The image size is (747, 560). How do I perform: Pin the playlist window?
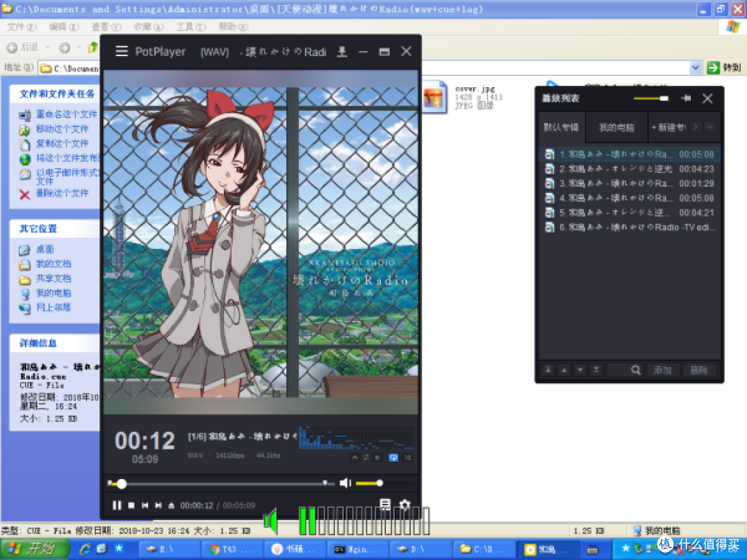coord(686,98)
